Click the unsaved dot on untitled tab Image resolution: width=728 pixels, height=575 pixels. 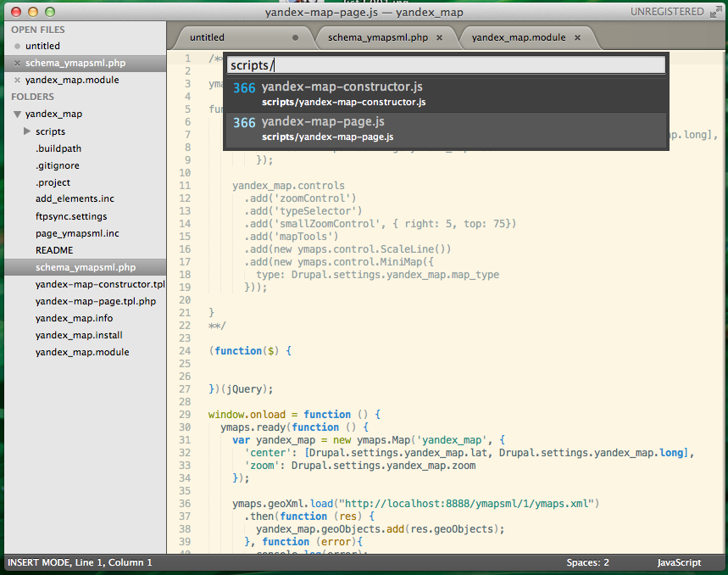point(295,37)
